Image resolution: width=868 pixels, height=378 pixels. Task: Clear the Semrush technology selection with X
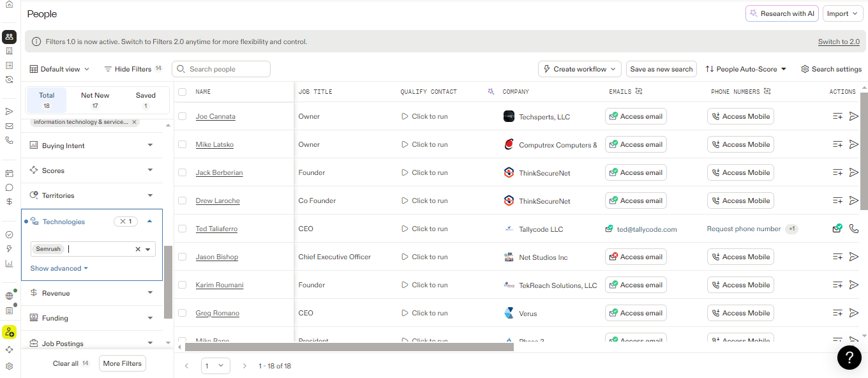138,250
